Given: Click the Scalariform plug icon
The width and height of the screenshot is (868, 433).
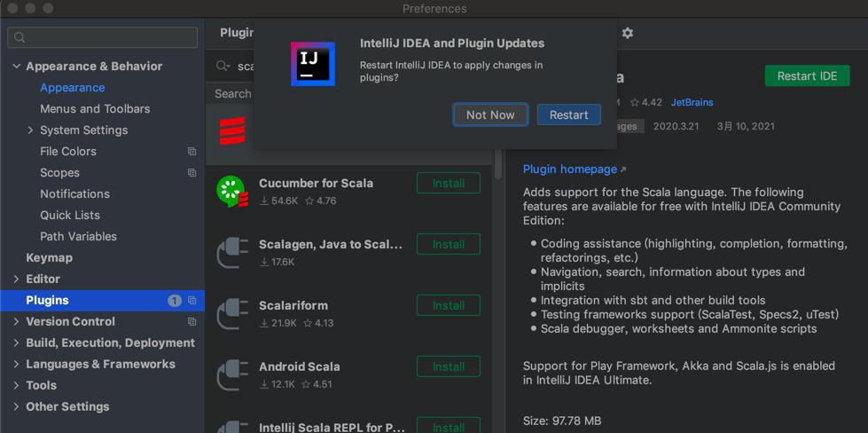Looking at the screenshot, I should click(232, 314).
